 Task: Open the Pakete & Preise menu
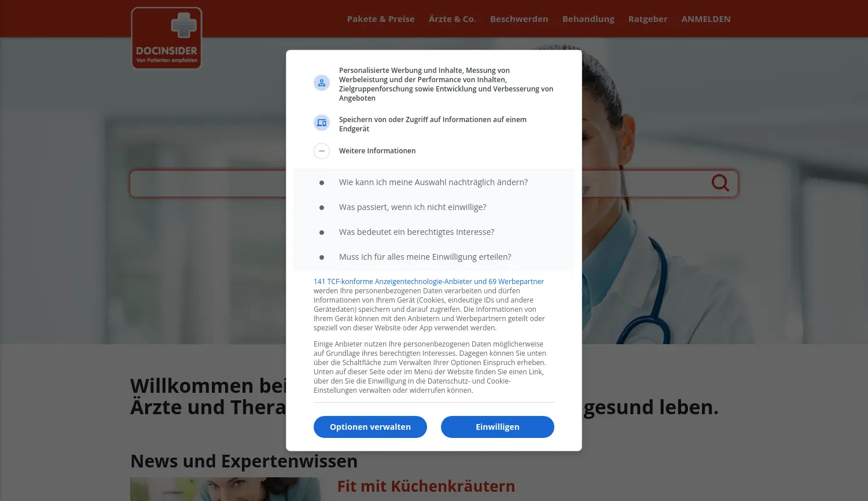tap(381, 19)
